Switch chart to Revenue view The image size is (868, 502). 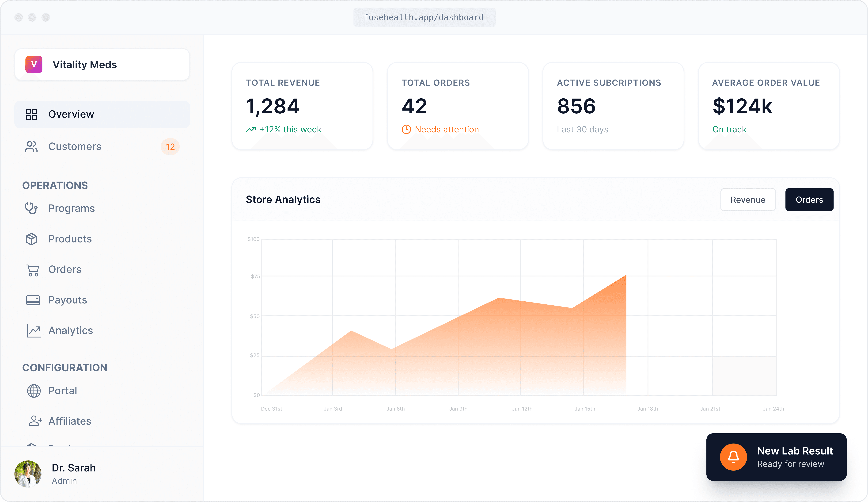click(748, 200)
